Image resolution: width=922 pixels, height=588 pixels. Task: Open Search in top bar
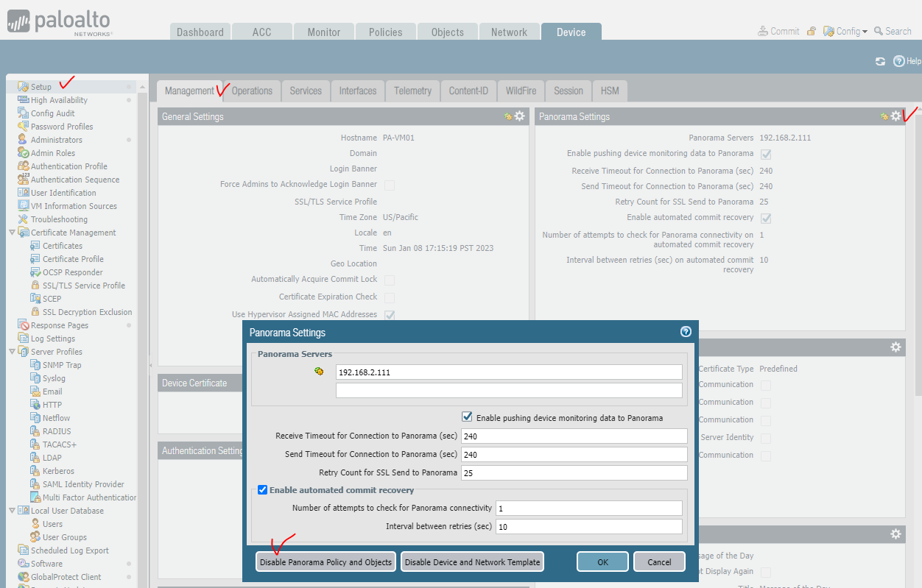(x=893, y=32)
